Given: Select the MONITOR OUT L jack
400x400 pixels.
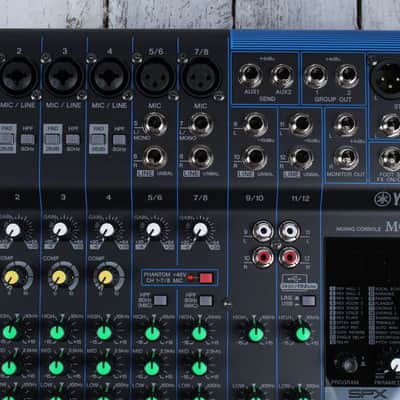Looking at the screenshot, I should click(x=346, y=124).
